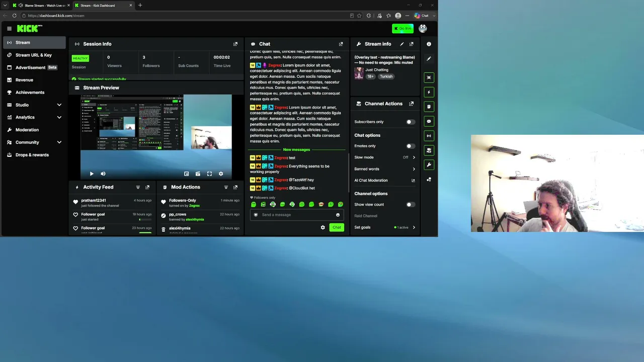The image size is (644, 362).
Task: Navigate to Achievements
Action: coord(34,93)
